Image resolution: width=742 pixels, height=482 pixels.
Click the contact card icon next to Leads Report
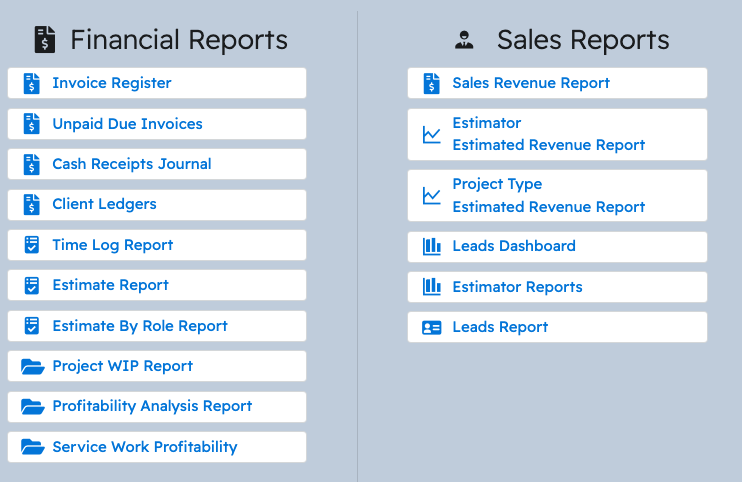point(432,327)
